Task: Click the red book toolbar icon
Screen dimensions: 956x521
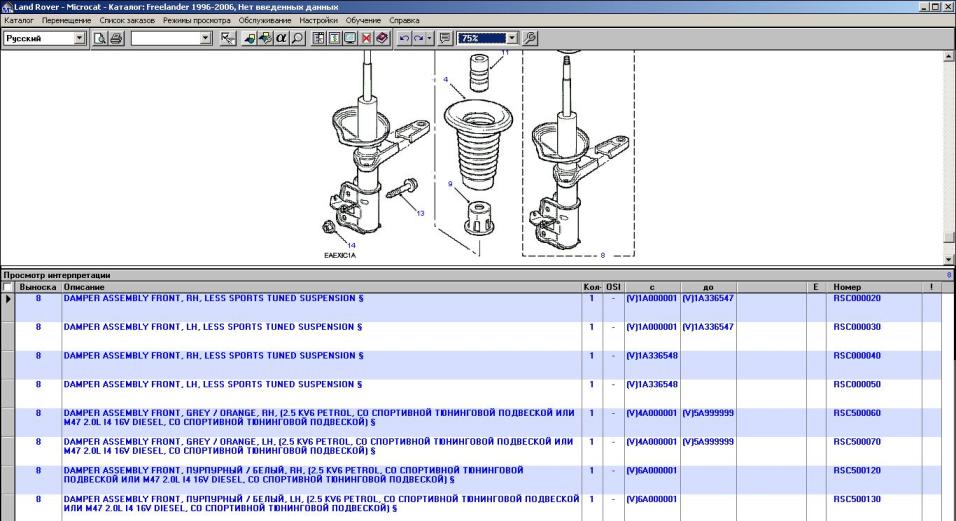Action: (x=382, y=38)
